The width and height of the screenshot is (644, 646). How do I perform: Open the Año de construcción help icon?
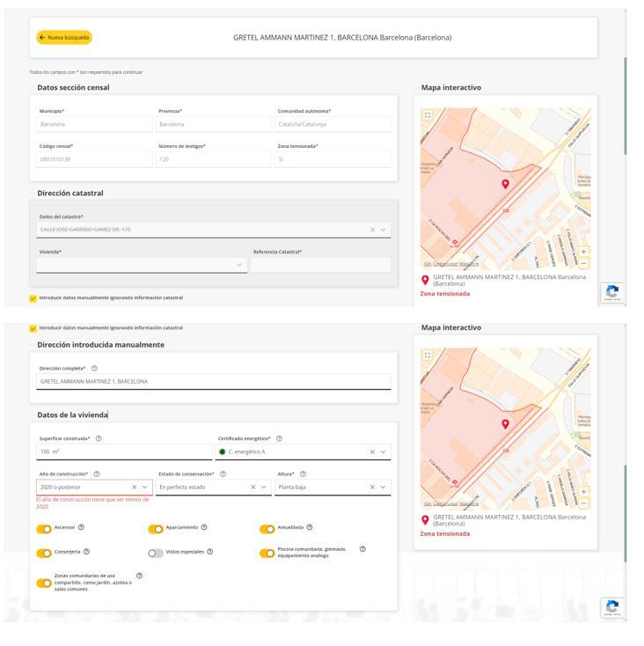(96, 473)
